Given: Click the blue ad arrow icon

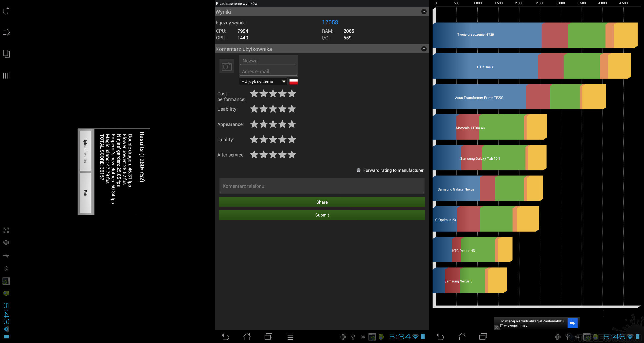Looking at the screenshot, I should pos(572,323).
